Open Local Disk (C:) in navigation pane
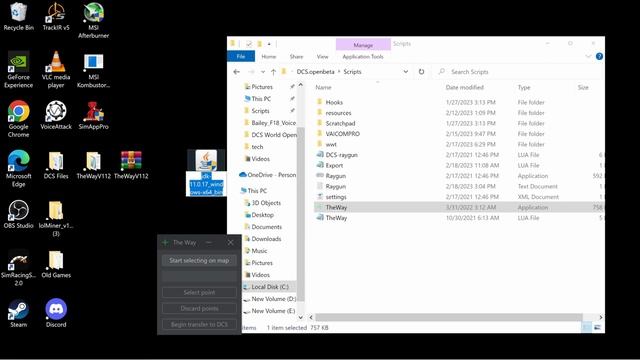Screen dimensions: 640x360 tap(269, 287)
